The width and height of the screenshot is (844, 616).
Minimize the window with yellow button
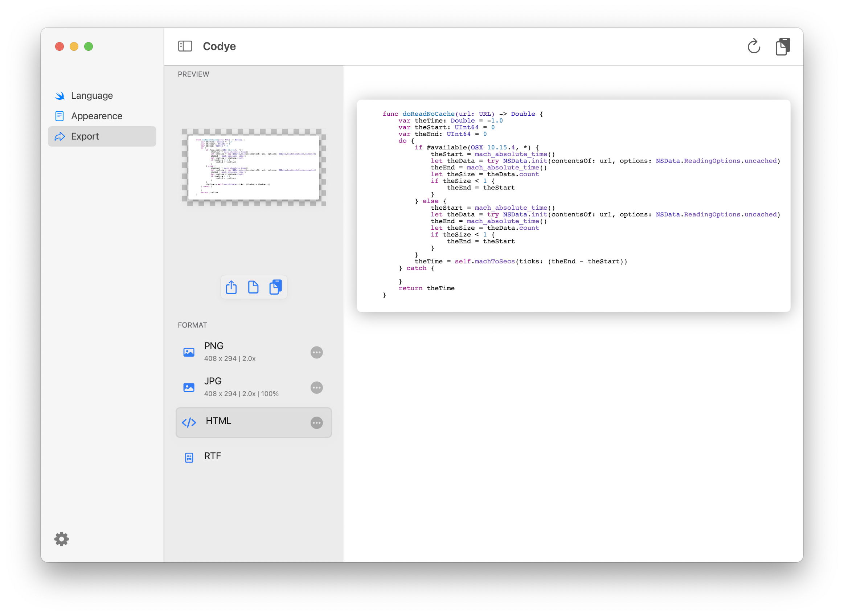pos(74,46)
